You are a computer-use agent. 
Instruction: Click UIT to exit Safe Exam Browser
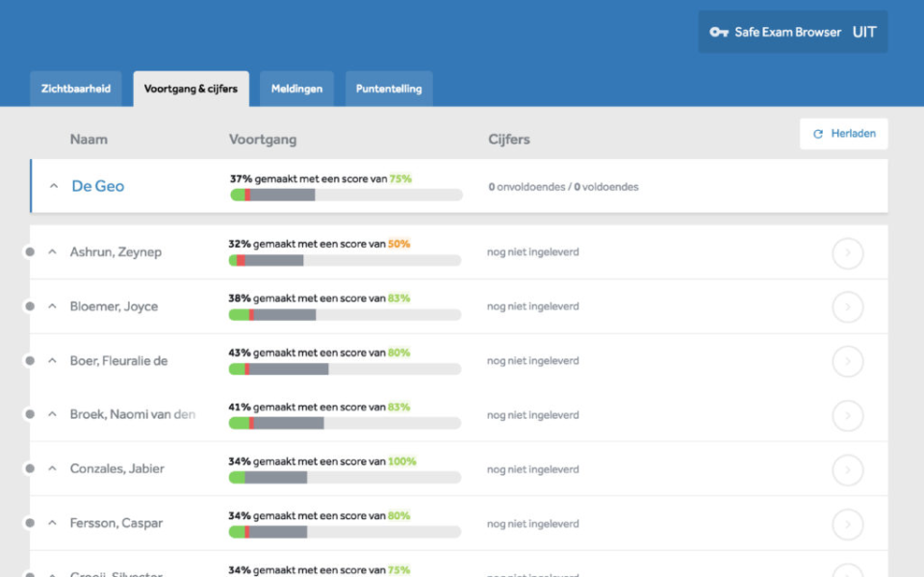click(863, 32)
